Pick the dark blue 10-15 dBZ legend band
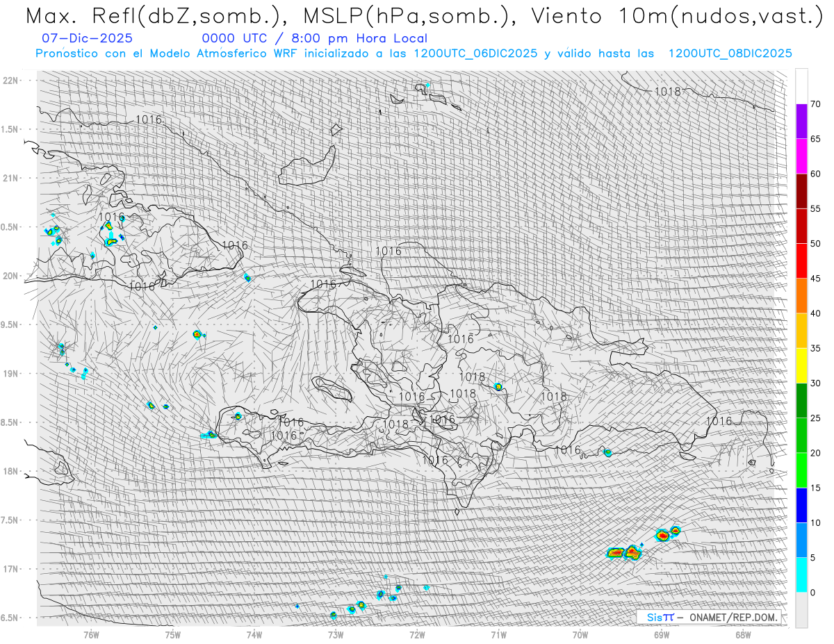Image resolution: width=834 pixels, height=644 pixels. click(801, 505)
